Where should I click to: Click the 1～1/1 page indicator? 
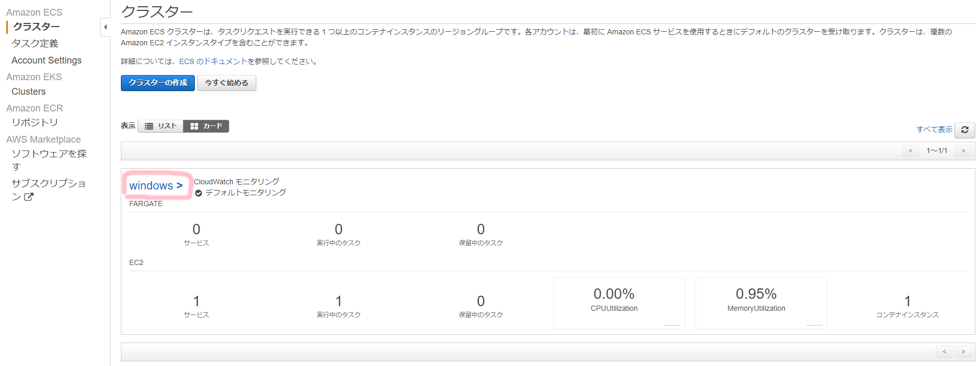[937, 150]
